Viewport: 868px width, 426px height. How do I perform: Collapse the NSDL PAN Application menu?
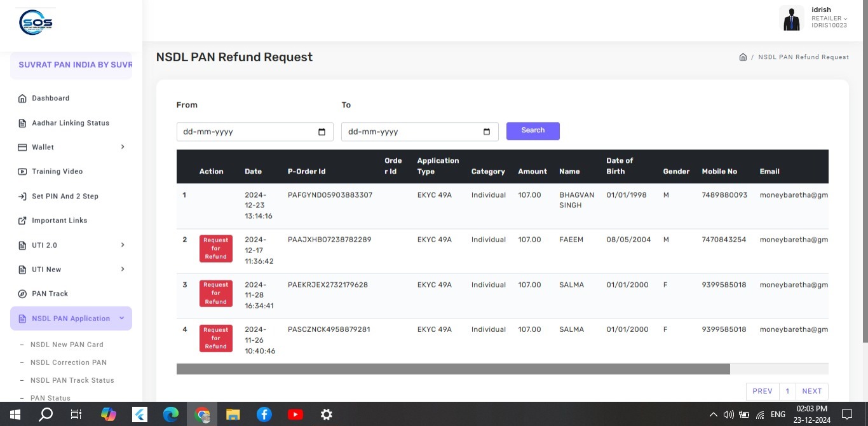tap(121, 319)
